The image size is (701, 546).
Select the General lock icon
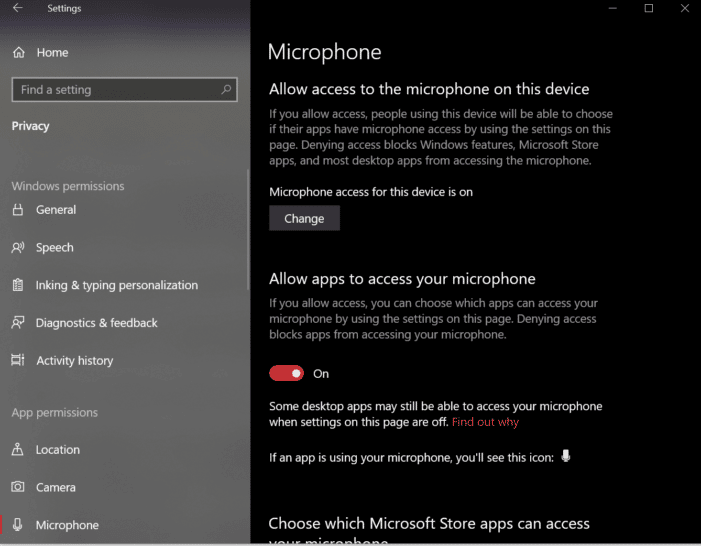18,210
